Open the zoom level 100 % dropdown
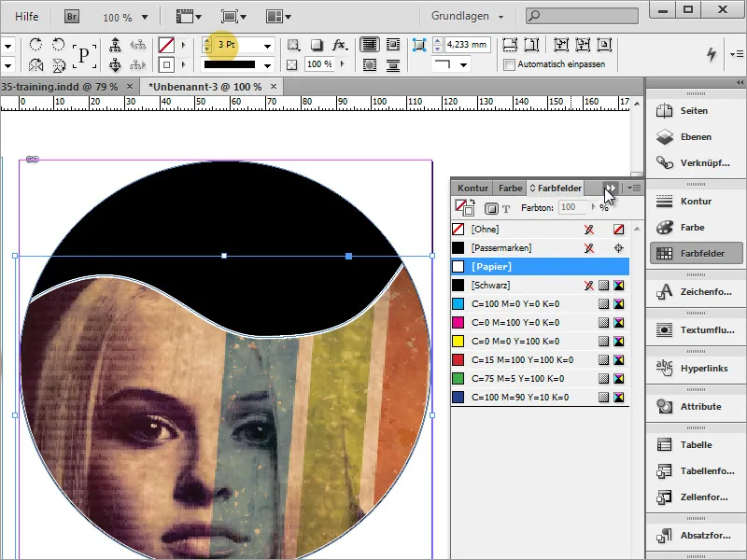747x560 pixels. [x=145, y=18]
